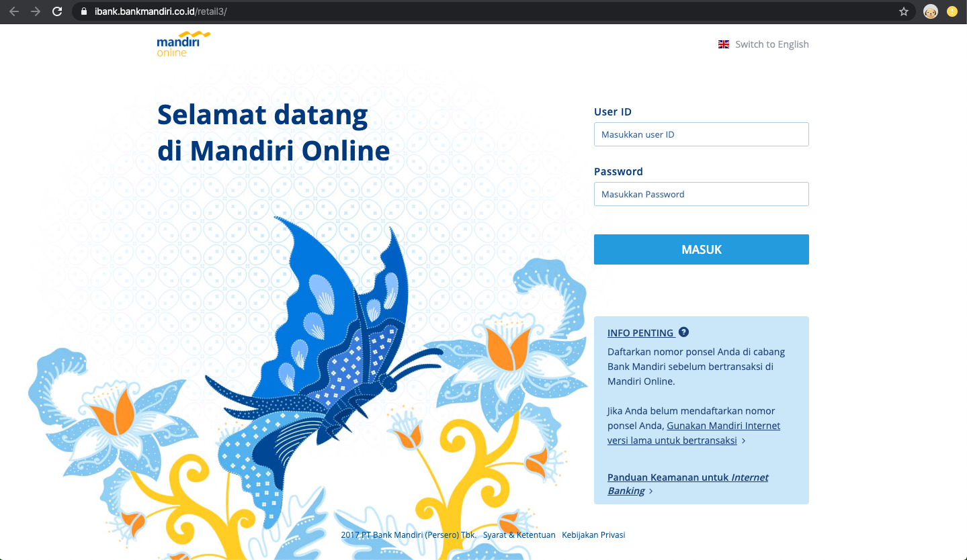This screenshot has width=967, height=560.
Task: Click the yellow alert icon in the toolbar
Action: coord(952,11)
